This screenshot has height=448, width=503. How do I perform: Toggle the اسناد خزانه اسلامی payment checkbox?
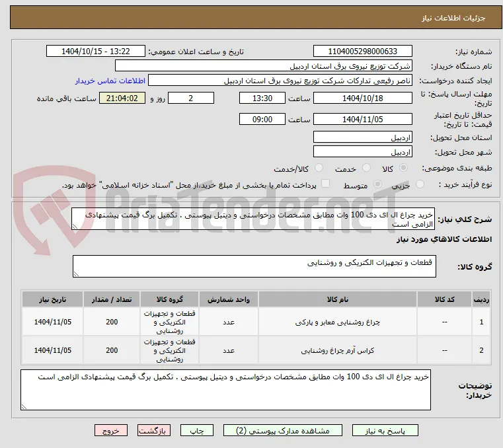coord(325,184)
